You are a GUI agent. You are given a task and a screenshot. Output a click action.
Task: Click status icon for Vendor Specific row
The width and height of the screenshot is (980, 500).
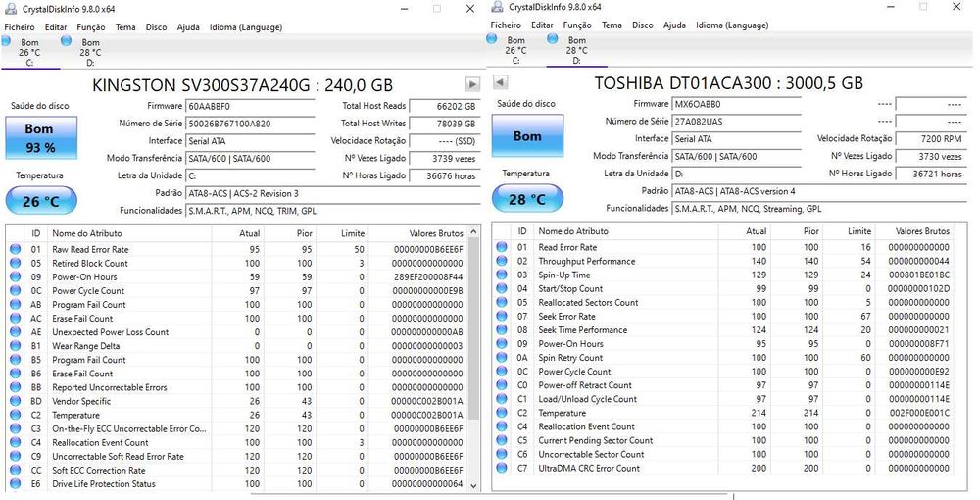(15, 401)
